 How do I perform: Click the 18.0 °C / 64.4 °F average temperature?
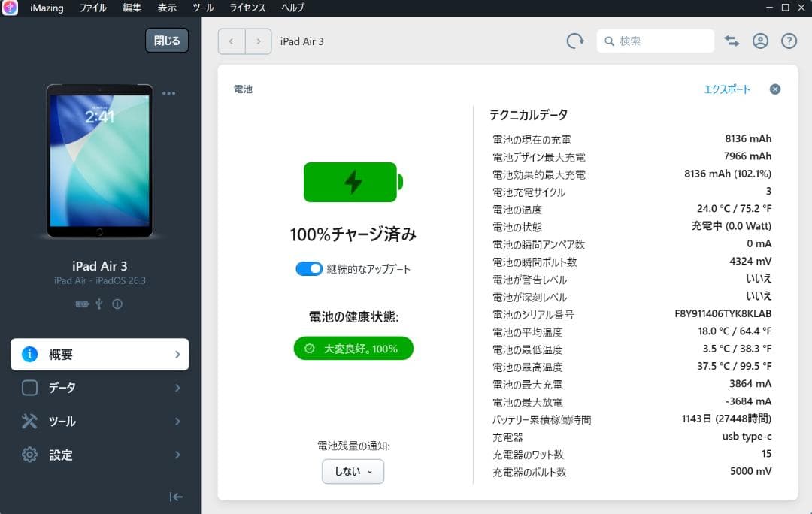735,331
